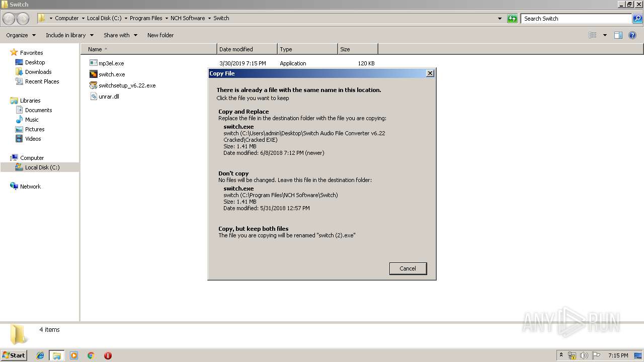Select the switchsetup_v6.22.exe icon
The image size is (644, 362).
(93, 85)
